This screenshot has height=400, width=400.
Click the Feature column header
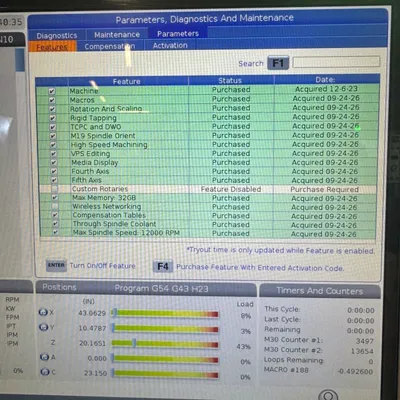tap(127, 81)
